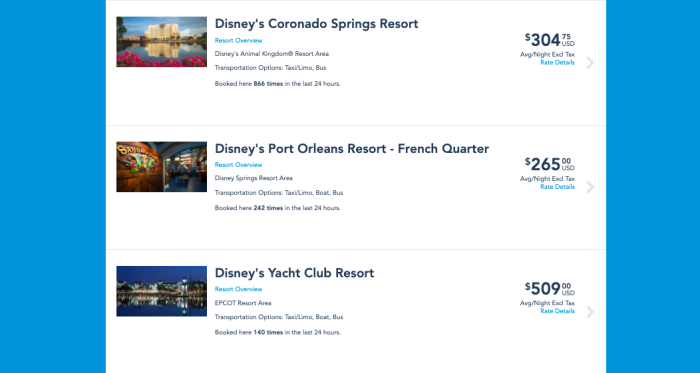Click Coronado Springs Resort photo thumbnail
Viewport: 700px width, 373px height.
(162, 42)
